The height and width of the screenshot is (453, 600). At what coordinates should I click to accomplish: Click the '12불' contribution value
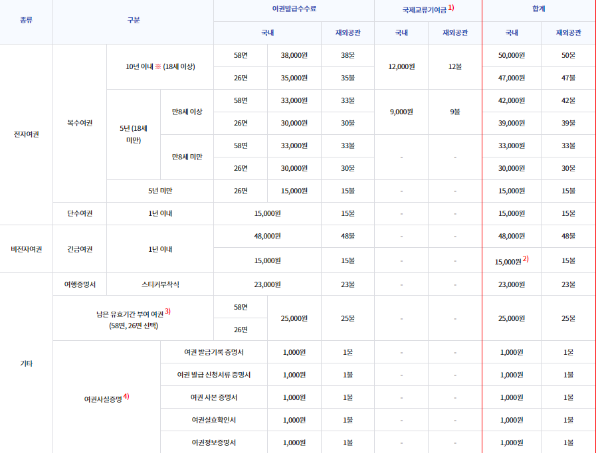tap(455, 67)
